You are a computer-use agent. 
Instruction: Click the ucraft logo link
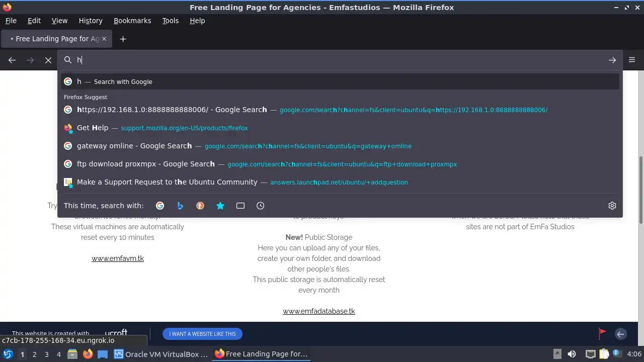tap(116, 333)
